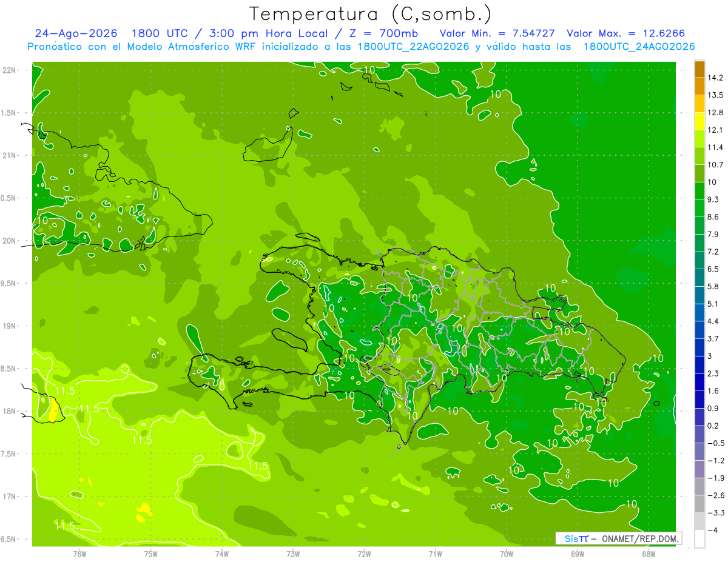Click the '5.8' colorbar label
This screenshot has height=562, width=728.
click(x=713, y=286)
